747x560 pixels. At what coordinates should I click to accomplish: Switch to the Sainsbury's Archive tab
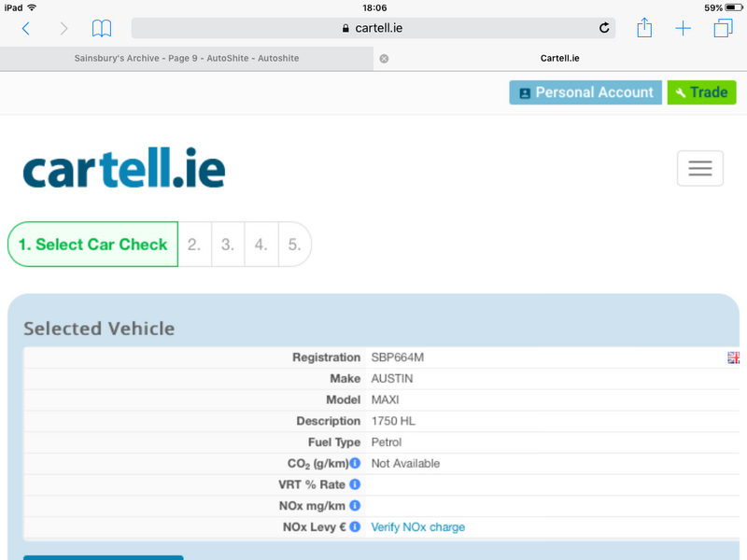point(187,58)
